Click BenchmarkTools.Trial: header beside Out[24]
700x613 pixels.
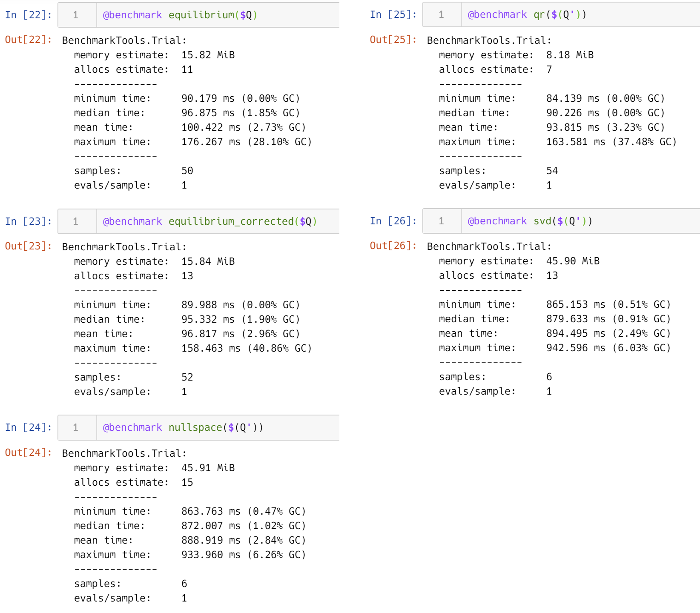click(124, 453)
